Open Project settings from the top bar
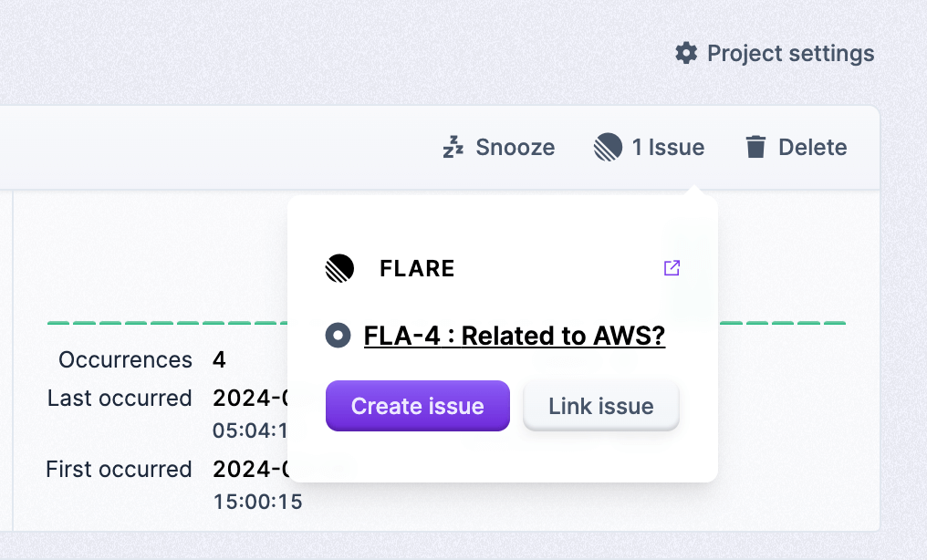This screenshot has height=560, width=927. (x=790, y=53)
